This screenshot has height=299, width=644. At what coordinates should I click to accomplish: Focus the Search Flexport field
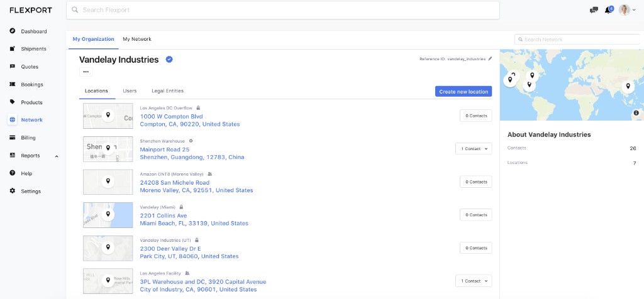pos(283,10)
